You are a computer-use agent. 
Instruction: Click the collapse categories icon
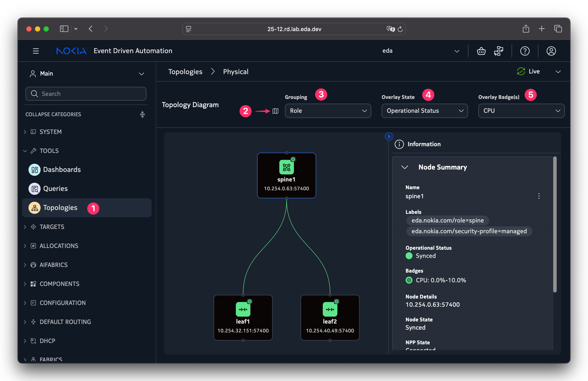point(142,114)
